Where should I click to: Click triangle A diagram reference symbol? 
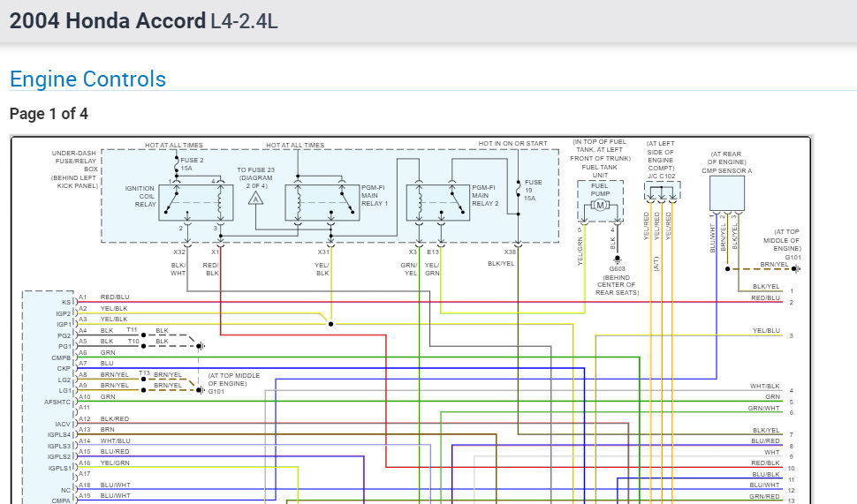click(256, 198)
